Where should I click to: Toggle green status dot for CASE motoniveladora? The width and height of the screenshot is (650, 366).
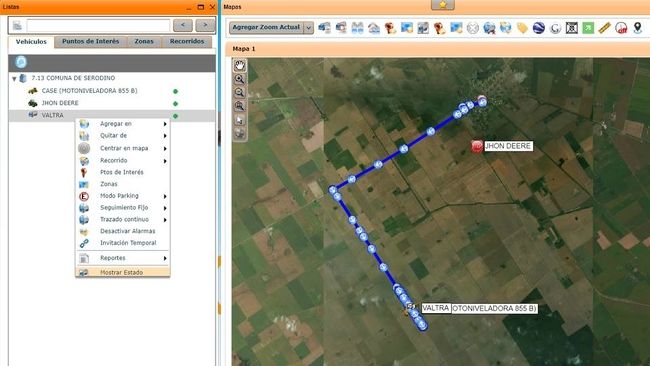pos(175,91)
